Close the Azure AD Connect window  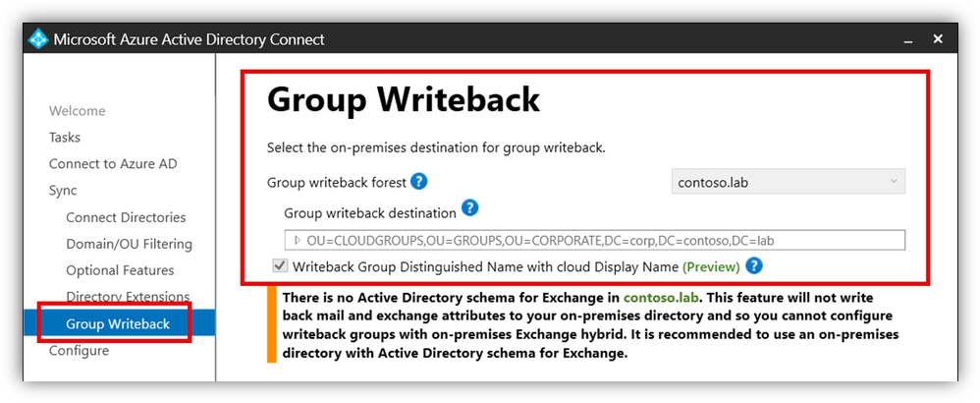click(938, 38)
